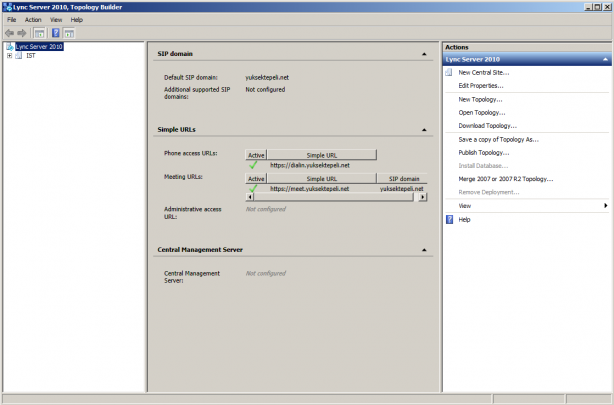Expand the IST site tree node
Image resolution: width=614 pixels, height=405 pixels.
click(9, 56)
